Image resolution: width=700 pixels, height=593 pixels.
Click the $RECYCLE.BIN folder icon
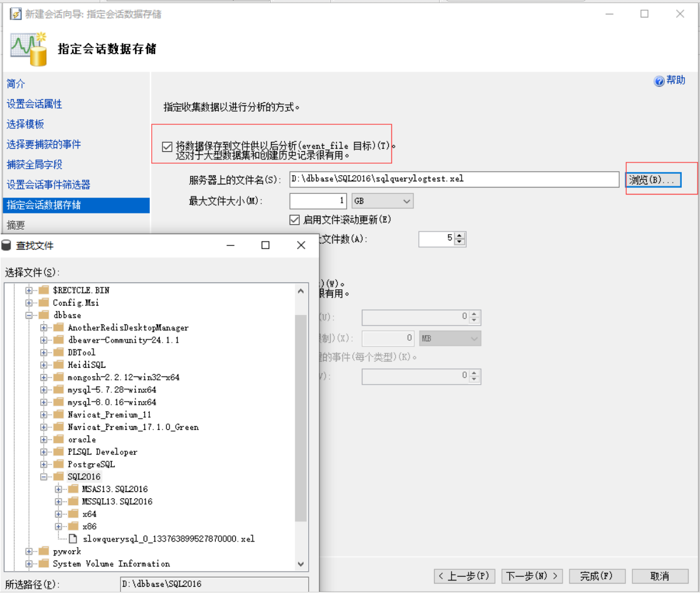click(x=44, y=291)
